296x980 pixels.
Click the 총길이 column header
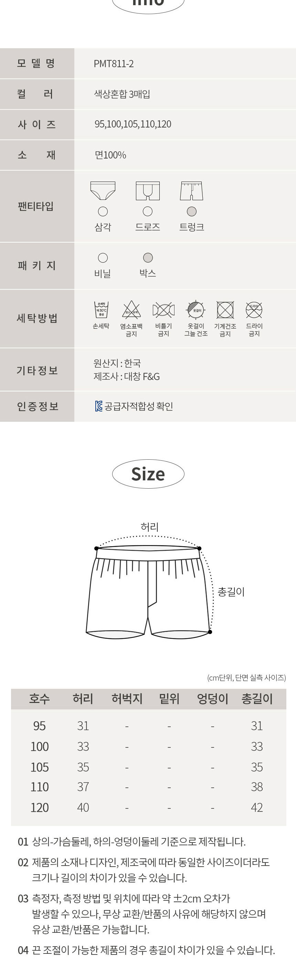pos(257,698)
